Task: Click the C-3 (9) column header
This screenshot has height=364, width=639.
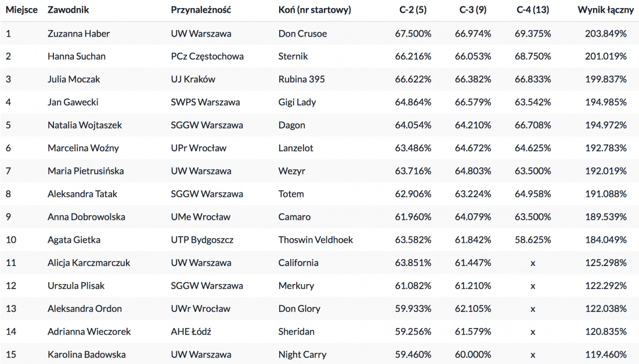Action: point(472,10)
